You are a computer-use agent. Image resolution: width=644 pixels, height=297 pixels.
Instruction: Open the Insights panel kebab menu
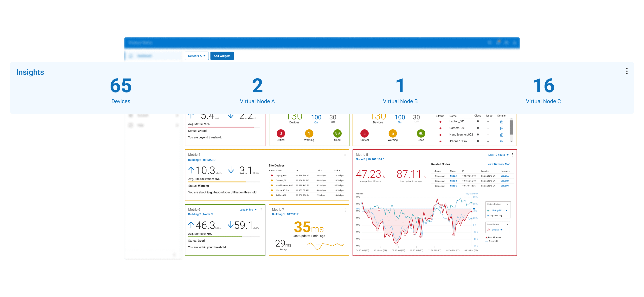point(627,71)
